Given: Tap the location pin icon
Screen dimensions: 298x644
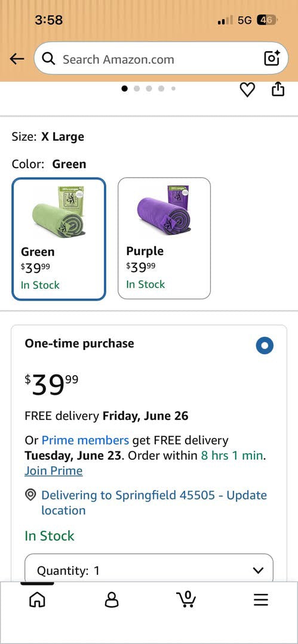Looking at the screenshot, I should [30, 496].
